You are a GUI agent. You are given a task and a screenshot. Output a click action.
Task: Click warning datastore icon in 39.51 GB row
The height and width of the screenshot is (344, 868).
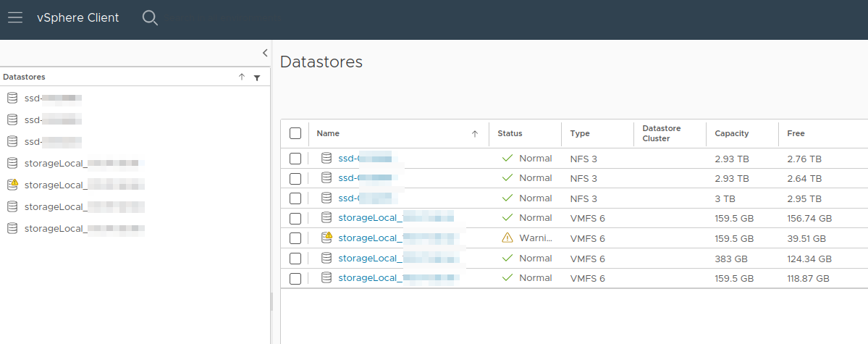(327, 238)
